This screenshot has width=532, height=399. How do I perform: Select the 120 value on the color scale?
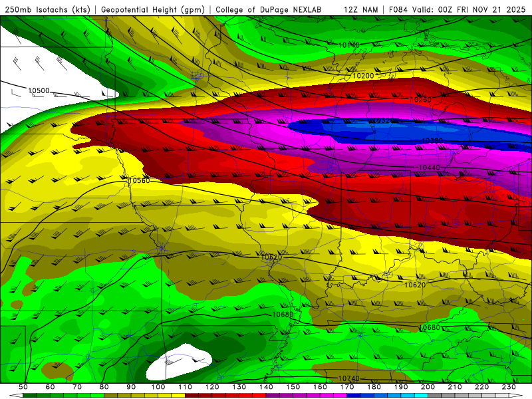212,387
